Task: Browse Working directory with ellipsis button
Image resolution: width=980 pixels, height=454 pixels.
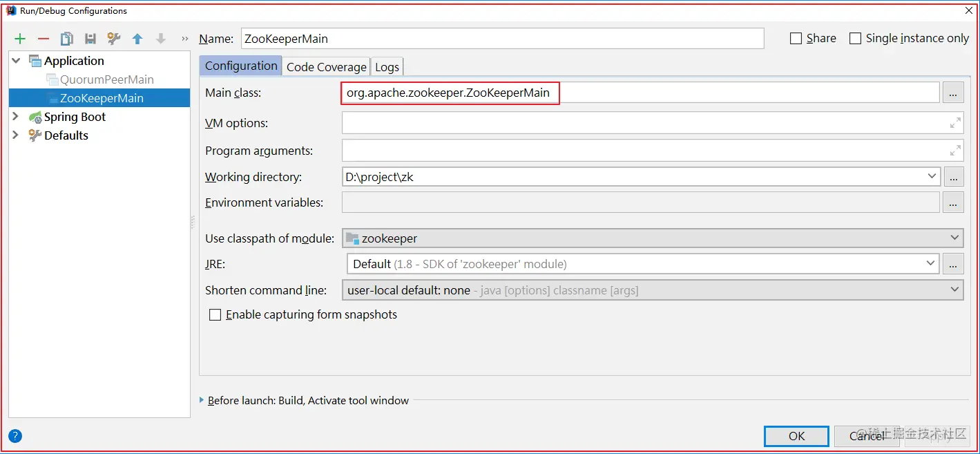Action: click(953, 177)
